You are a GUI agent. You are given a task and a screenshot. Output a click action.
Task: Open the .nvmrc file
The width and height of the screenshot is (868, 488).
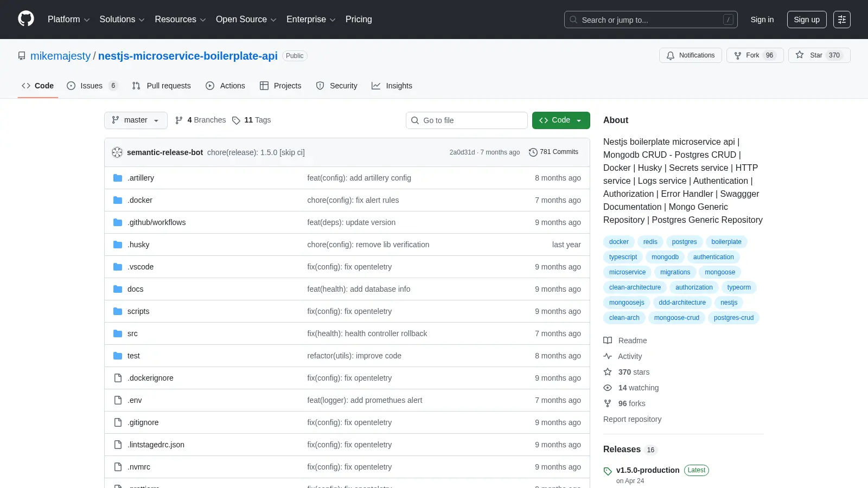tap(139, 467)
